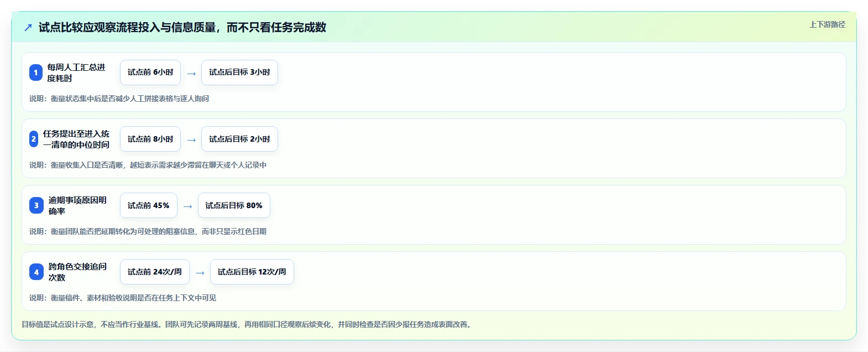The width and height of the screenshot is (868, 352).
Task: Click the note 衡量状态集中后是否减少人工拼接表格
Action: click(119, 99)
